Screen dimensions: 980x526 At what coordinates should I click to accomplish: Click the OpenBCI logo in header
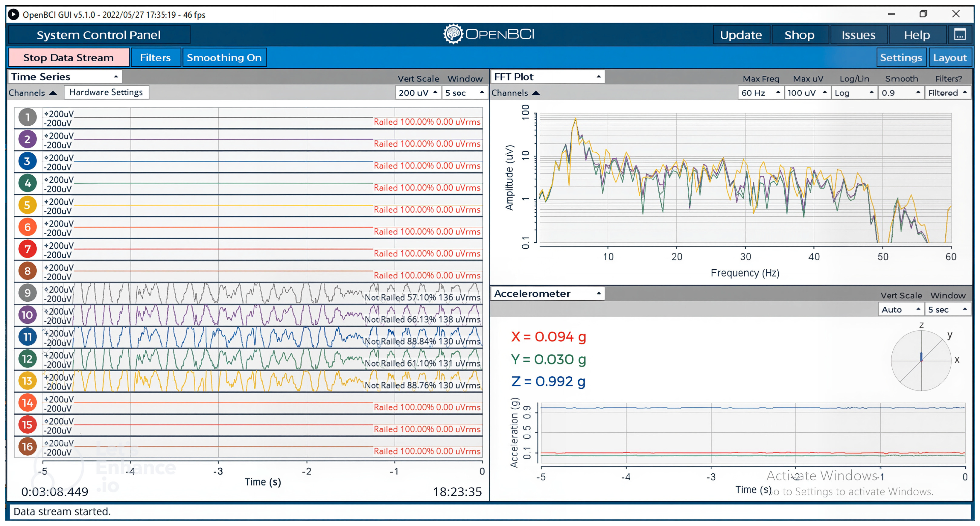(489, 34)
